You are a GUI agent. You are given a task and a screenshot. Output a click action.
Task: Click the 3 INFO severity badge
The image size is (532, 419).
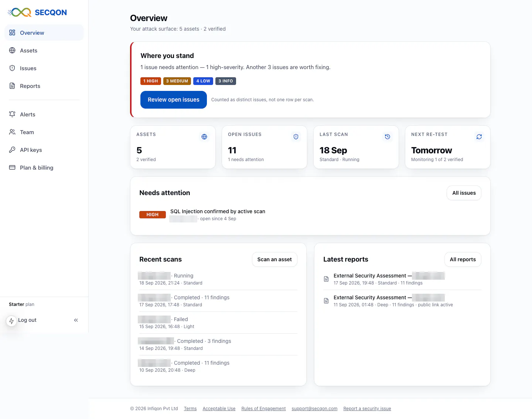click(226, 81)
